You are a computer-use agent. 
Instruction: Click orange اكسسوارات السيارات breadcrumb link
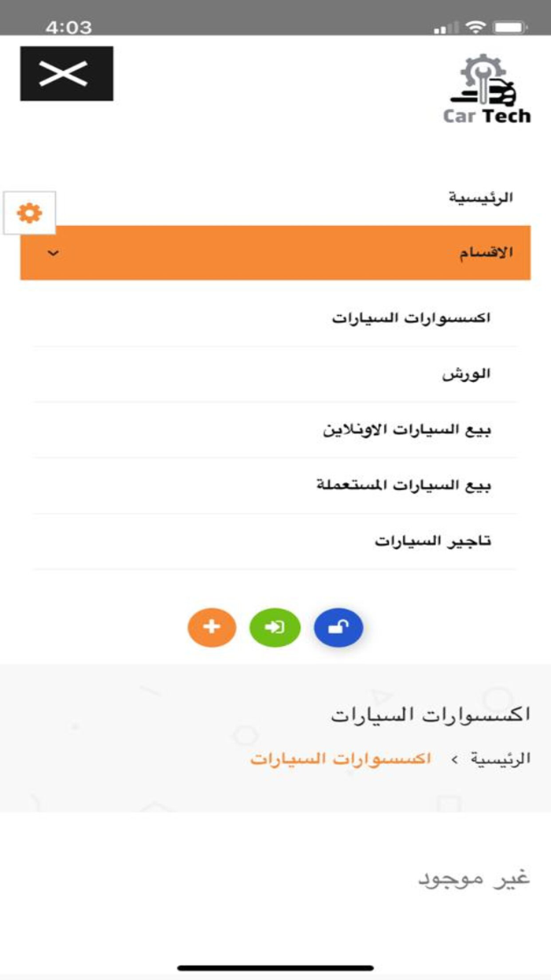tap(341, 759)
